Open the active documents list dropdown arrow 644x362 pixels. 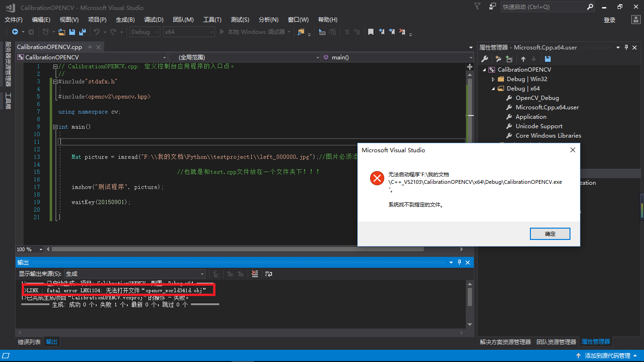coord(471,47)
